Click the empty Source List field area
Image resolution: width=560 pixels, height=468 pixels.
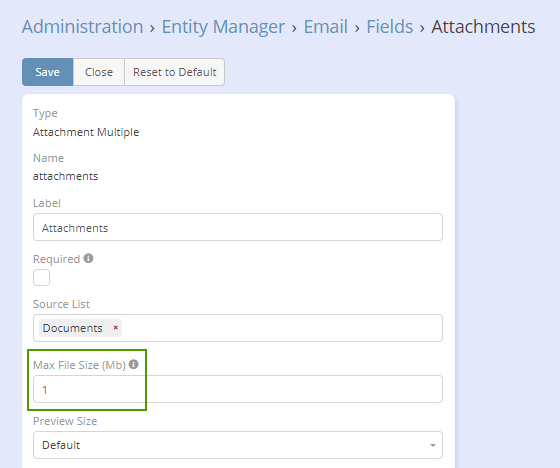pos(282,328)
